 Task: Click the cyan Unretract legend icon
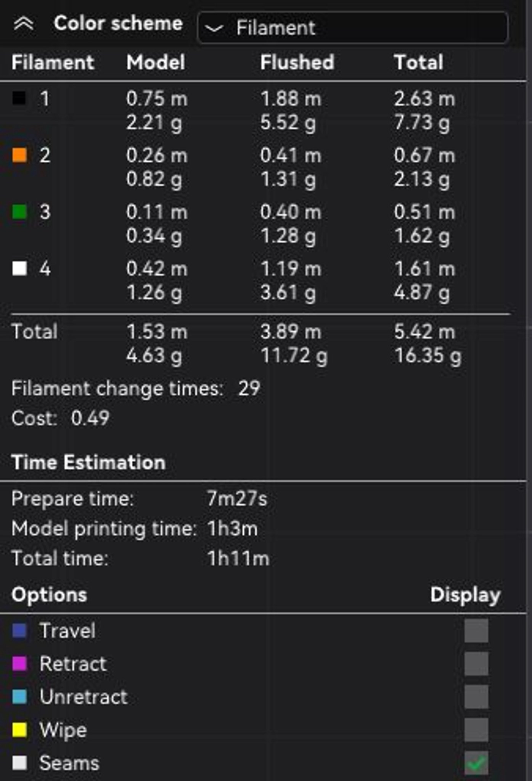pyautogui.click(x=19, y=697)
